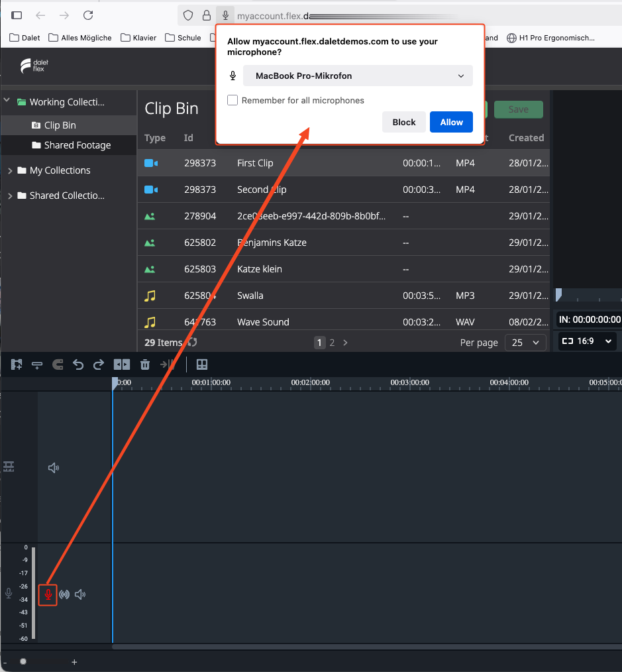622x672 pixels.
Task: Mute the video track speaker icon
Action: [x=54, y=468]
